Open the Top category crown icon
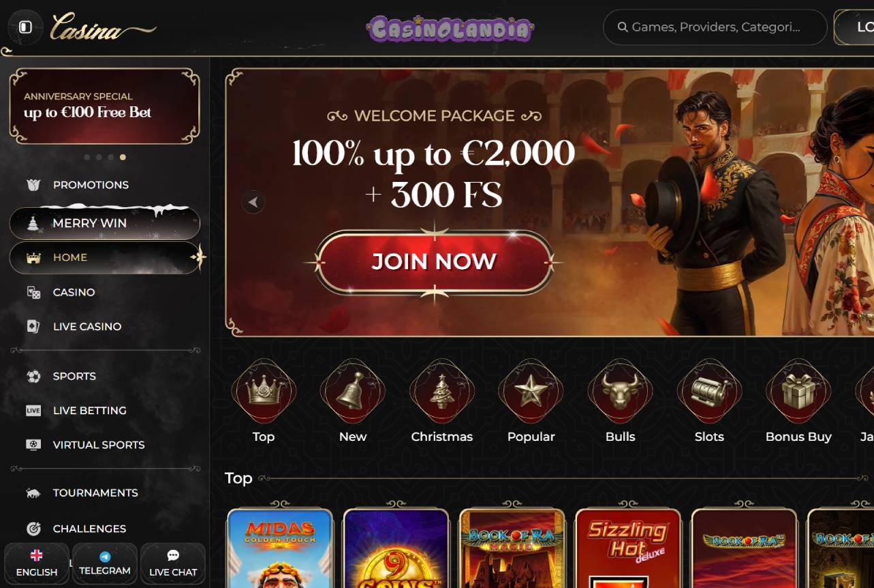 tap(264, 392)
